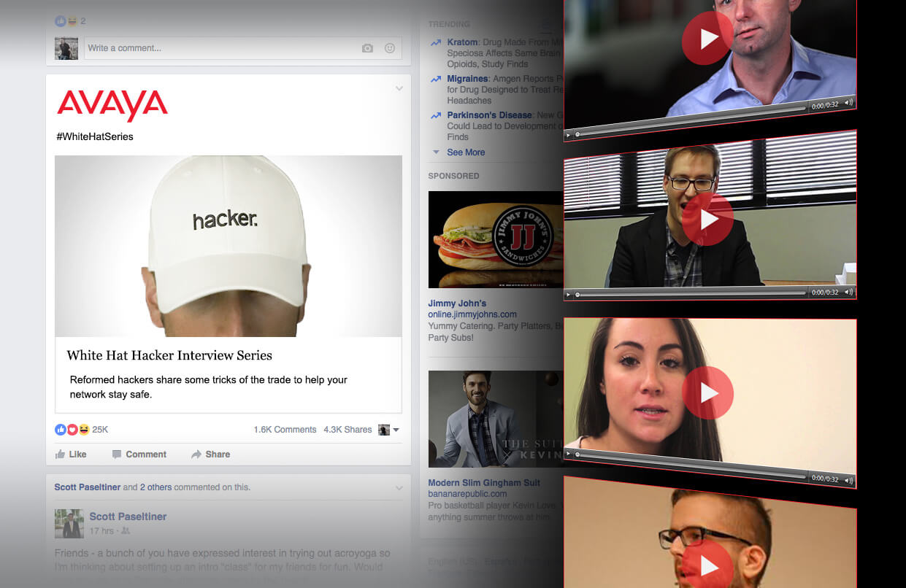
Task: Click the haha reaction icon under the post
Action: (x=82, y=429)
